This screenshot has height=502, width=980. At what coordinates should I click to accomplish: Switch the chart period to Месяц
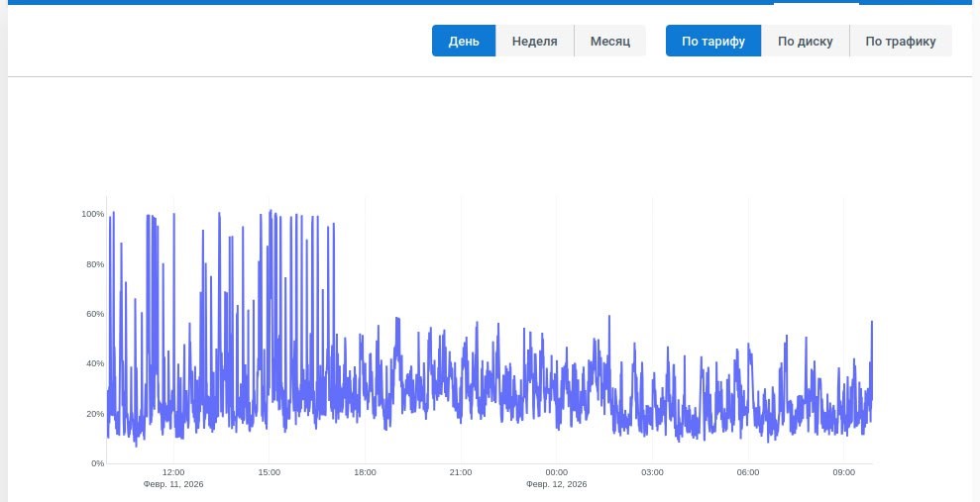point(610,42)
